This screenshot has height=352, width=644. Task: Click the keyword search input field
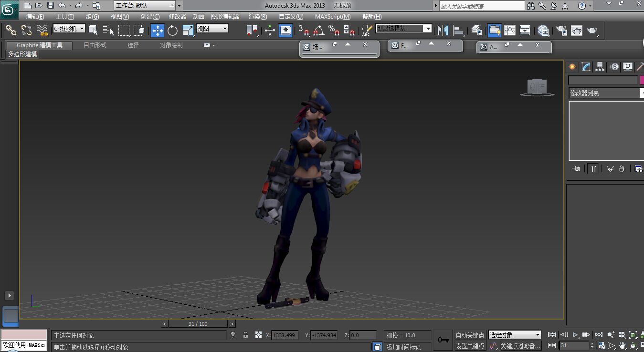coord(482,6)
